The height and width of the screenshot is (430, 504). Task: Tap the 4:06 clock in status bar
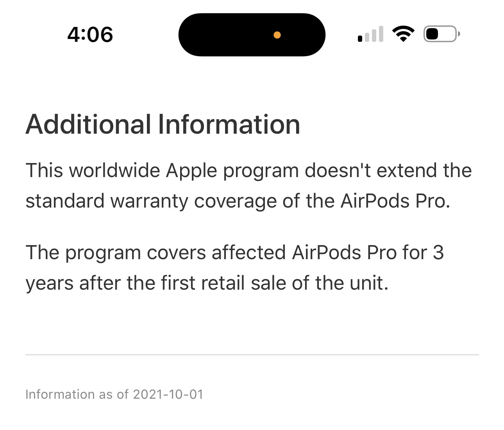tap(90, 34)
